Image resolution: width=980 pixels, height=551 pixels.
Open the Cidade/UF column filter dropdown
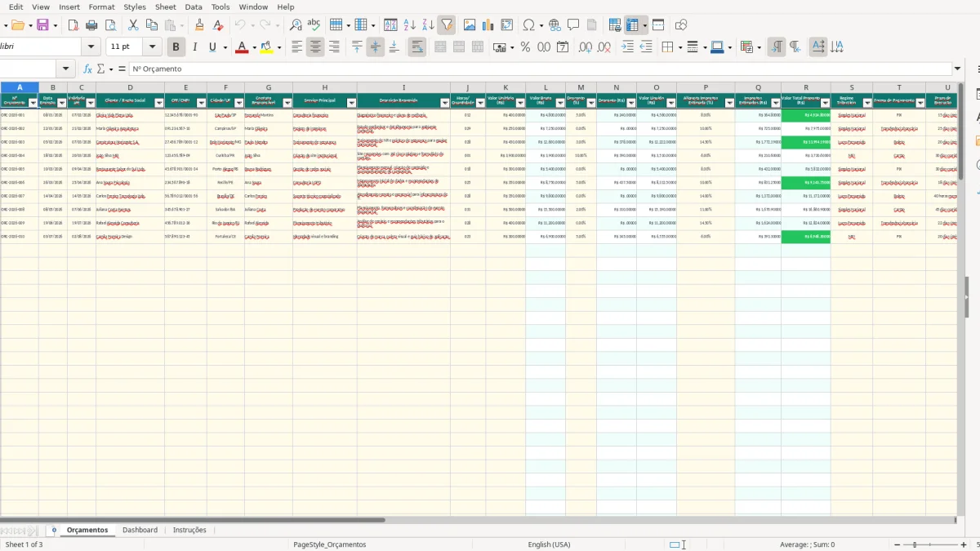click(238, 103)
